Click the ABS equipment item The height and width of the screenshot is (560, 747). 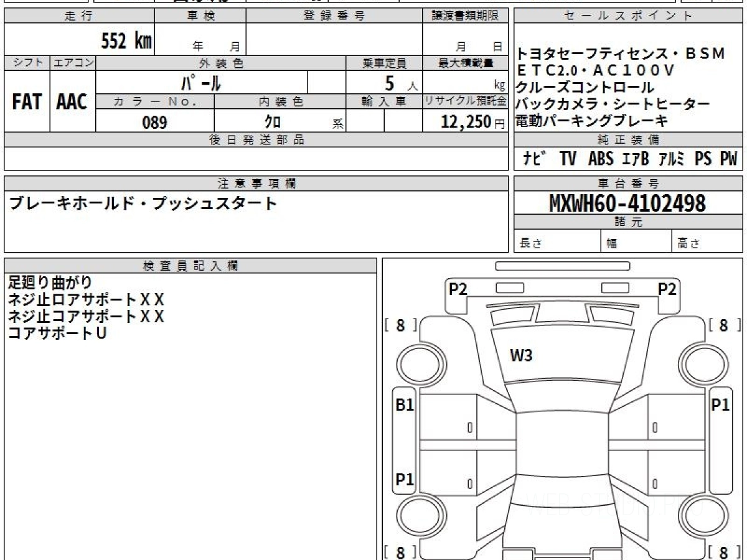tap(601, 159)
